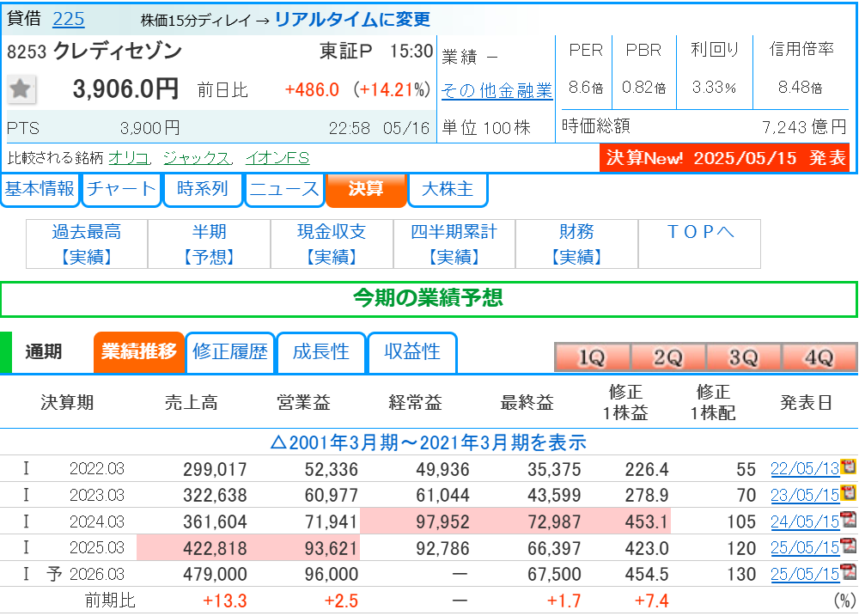Select the 決算 tab

[x=366, y=190]
